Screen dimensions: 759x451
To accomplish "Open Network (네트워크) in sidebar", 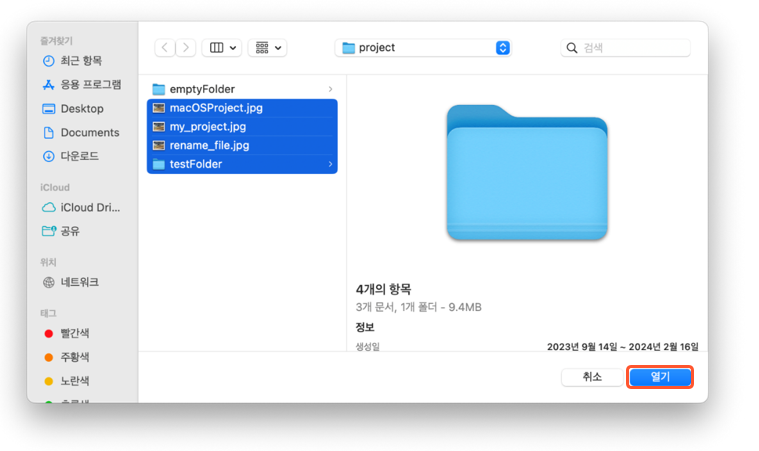I will tap(71, 282).
